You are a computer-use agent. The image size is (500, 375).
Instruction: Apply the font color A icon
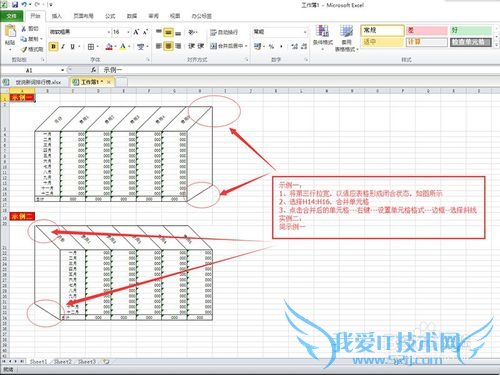(x=123, y=47)
